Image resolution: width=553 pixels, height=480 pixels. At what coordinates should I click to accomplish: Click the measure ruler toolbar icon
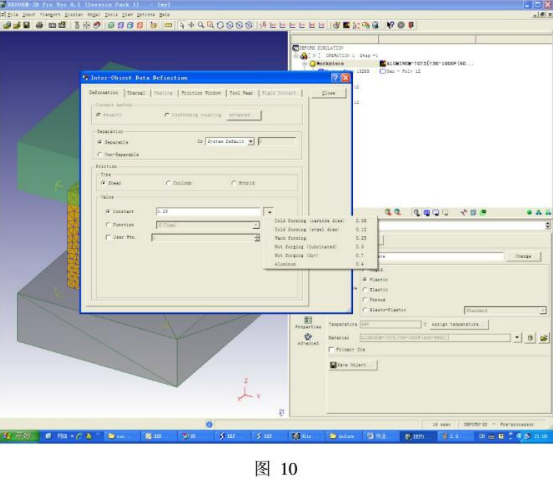(169, 25)
